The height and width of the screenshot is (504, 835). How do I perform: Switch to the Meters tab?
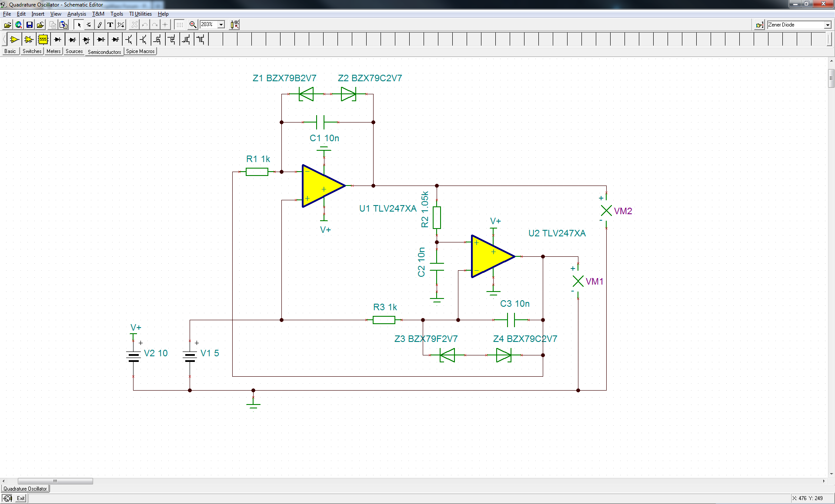coord(53,51)
